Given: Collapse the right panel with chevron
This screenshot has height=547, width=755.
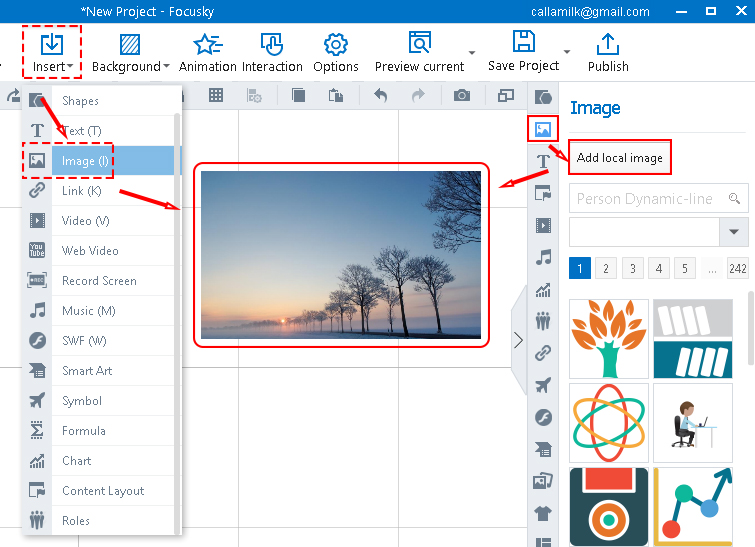Looking at the screenshot, I should point(519,340).
